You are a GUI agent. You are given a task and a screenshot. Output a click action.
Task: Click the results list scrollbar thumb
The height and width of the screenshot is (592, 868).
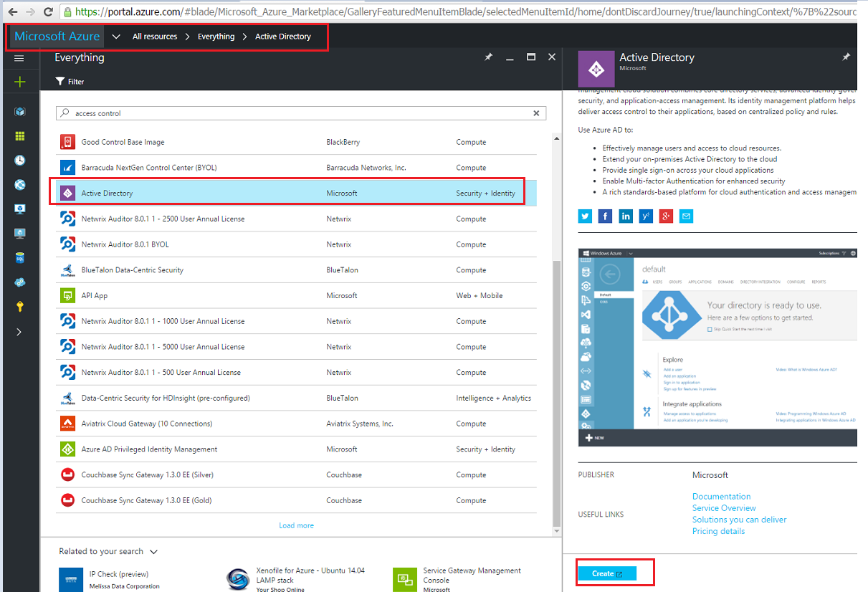557,393
